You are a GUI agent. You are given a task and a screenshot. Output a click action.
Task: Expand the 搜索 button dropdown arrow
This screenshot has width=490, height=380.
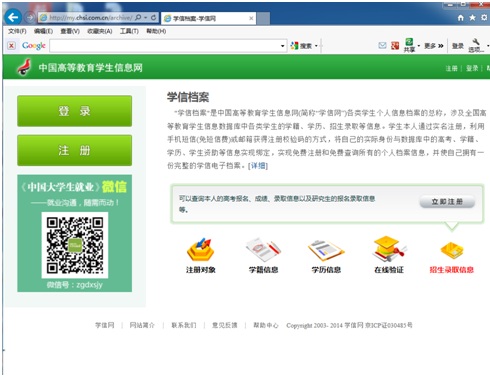pyautogui.click(x=316, y=46)
